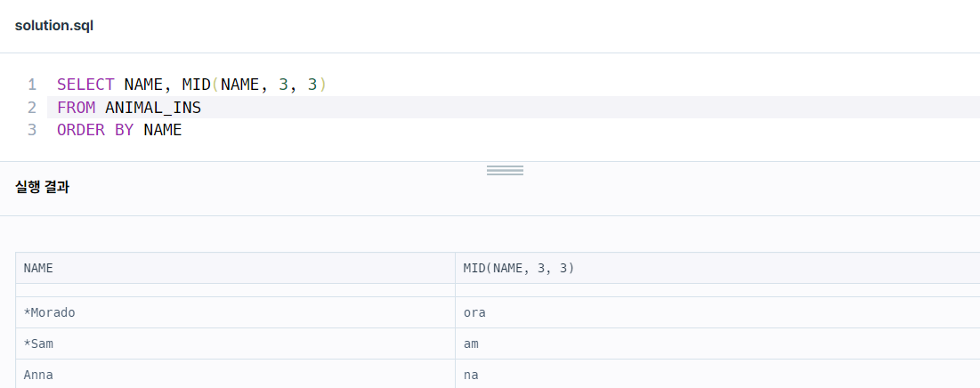Select the *Sam cell in results
Screen dimensions: 980x388
point(236,344)
